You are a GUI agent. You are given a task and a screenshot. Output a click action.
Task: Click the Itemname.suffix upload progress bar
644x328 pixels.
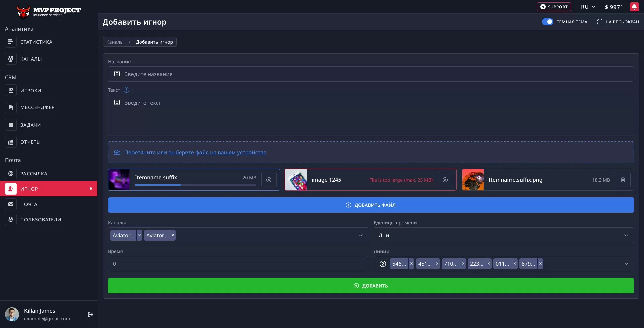[x=195, y=185]
